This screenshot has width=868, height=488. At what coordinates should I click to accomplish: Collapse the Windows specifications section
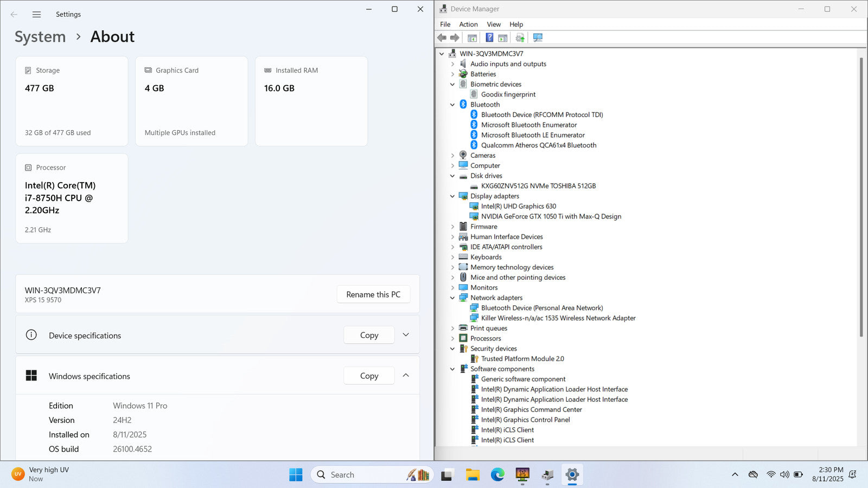(x=406, y=376)
